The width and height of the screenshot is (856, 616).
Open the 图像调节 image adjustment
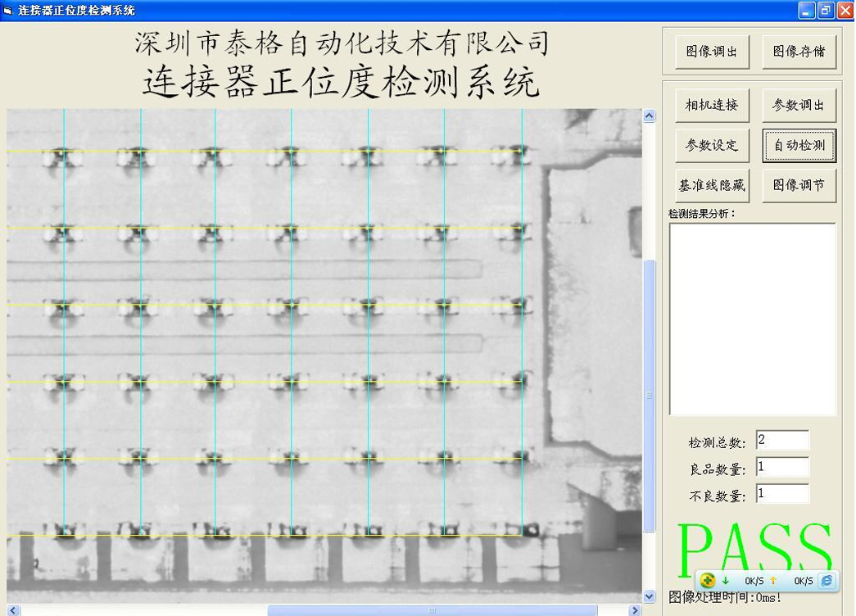[799, 186]
